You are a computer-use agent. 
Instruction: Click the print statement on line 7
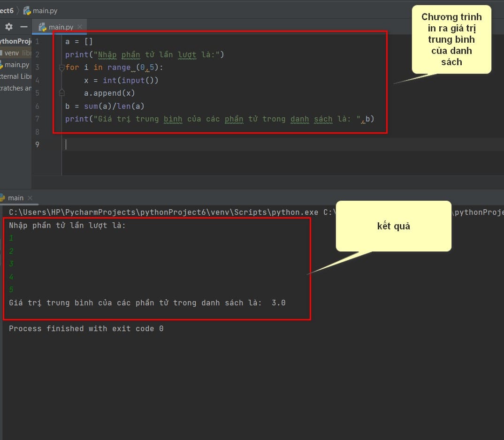220,119
